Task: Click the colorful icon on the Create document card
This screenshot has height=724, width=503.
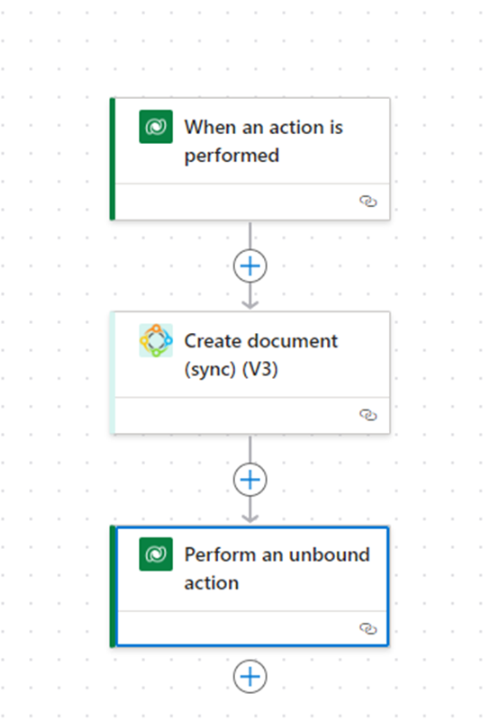Action: click(156, 340)
